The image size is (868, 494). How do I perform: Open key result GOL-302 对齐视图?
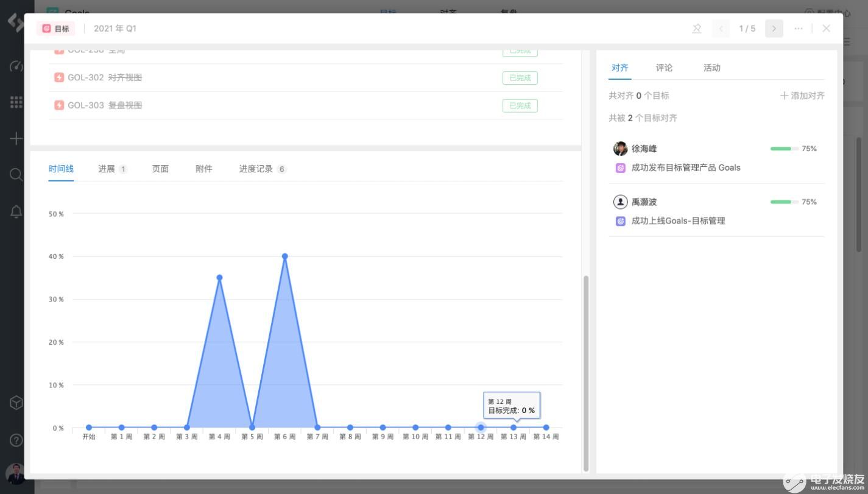(x=105, y=77)
